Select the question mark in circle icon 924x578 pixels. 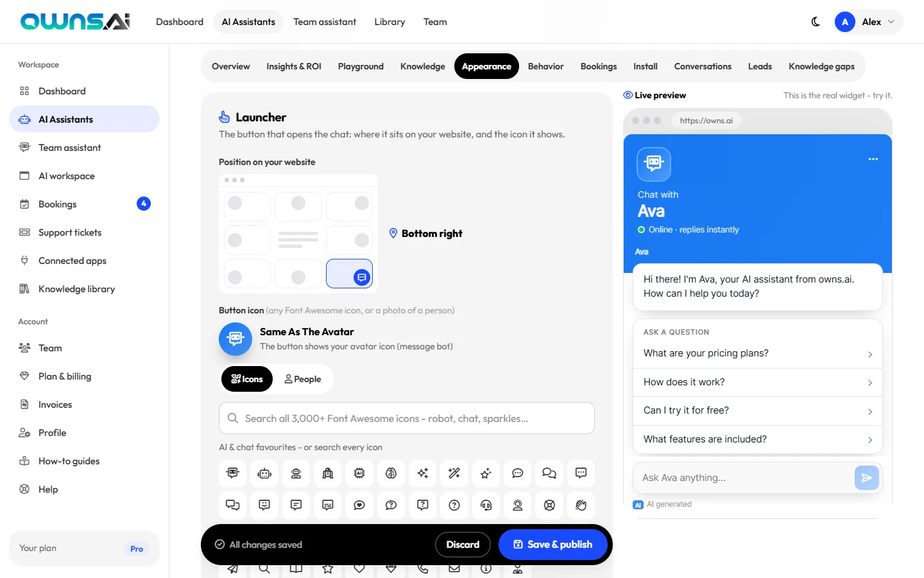(454, 505)
